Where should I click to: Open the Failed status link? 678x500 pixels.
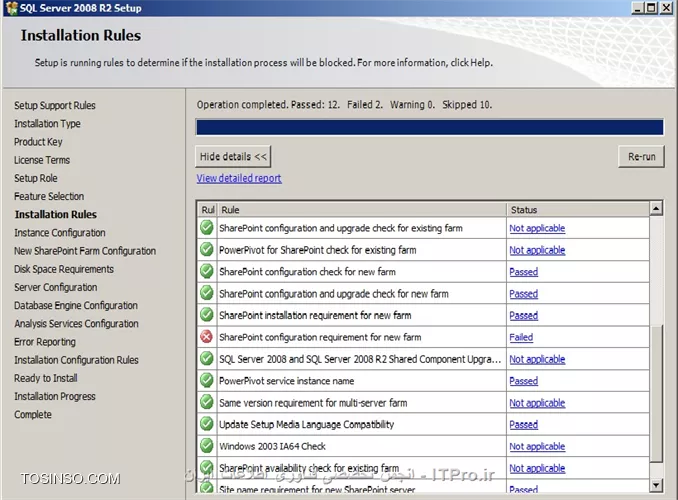[521, 338]
